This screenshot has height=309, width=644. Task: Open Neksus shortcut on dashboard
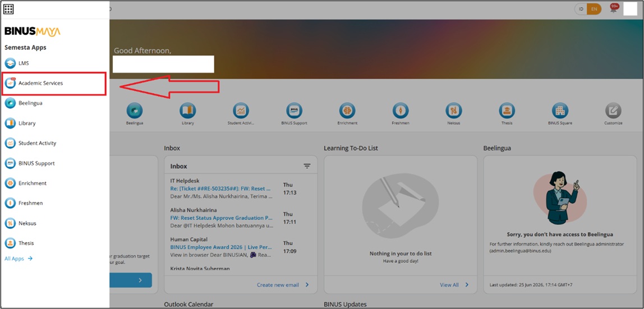[454, 111]
